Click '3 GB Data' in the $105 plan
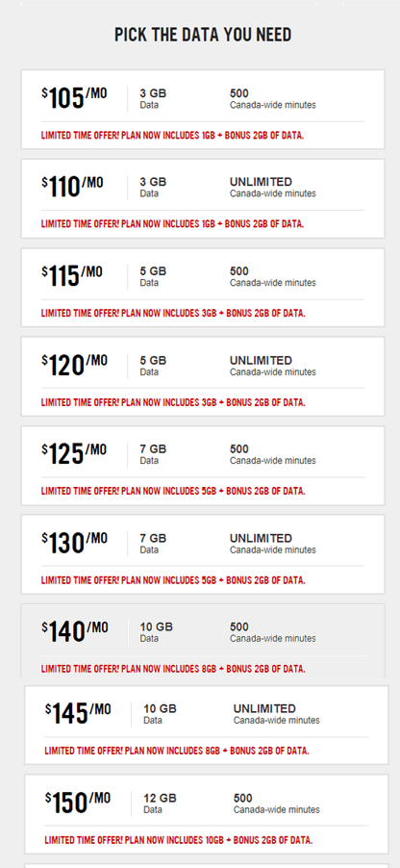Screen dimensions: 400x868 (153, 98)
